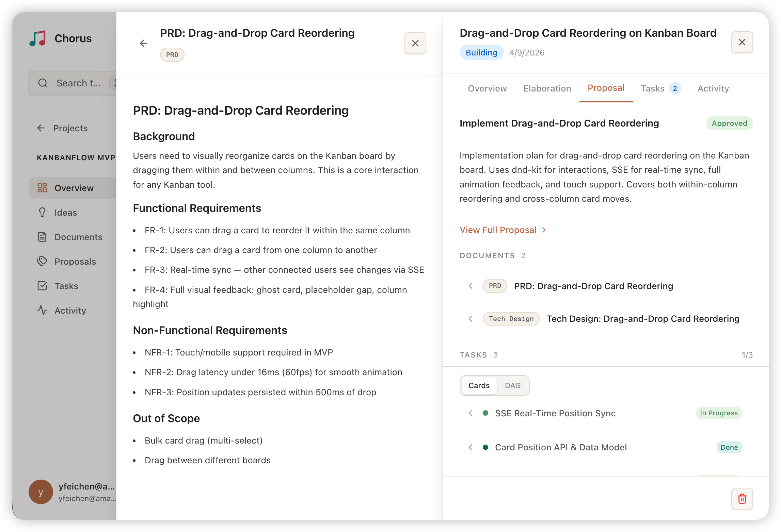Switch to the Elaboration tab

pos(547,88)
